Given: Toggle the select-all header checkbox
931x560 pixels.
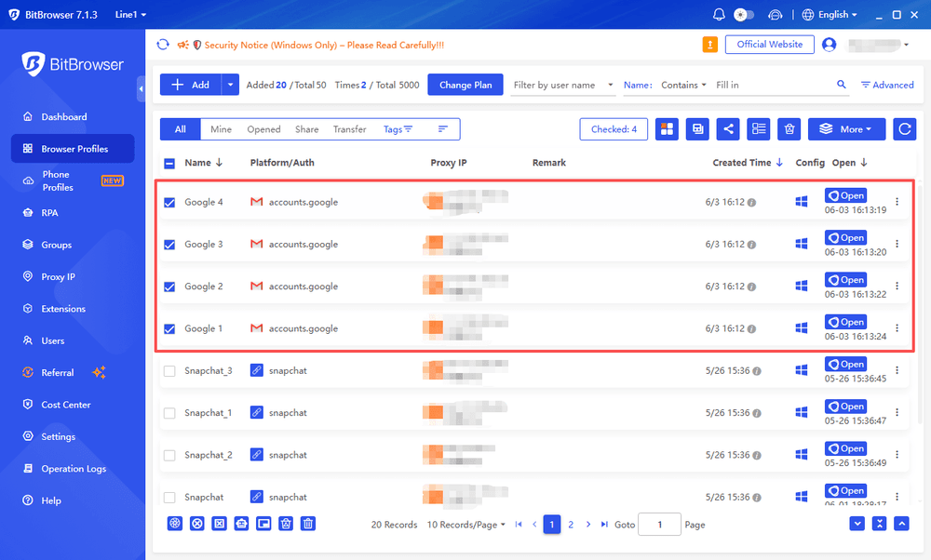Looking at the screenshot, I should [169, 163].
